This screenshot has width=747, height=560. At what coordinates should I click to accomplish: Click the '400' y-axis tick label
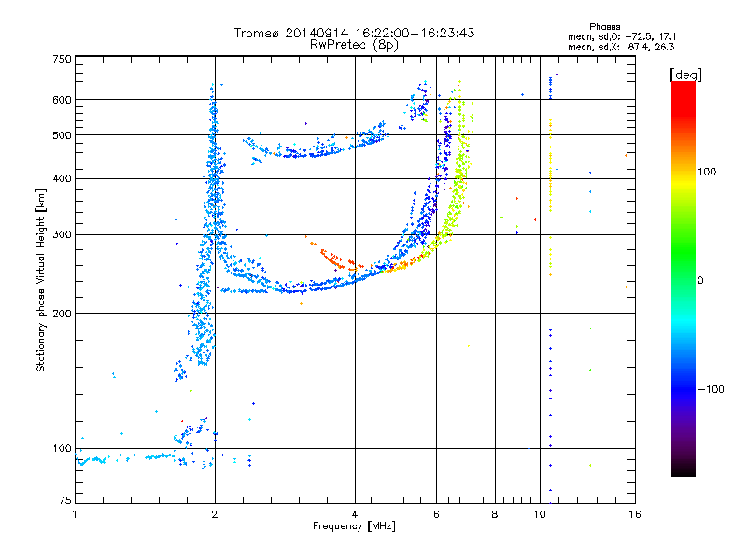click(x=63, y=178)
